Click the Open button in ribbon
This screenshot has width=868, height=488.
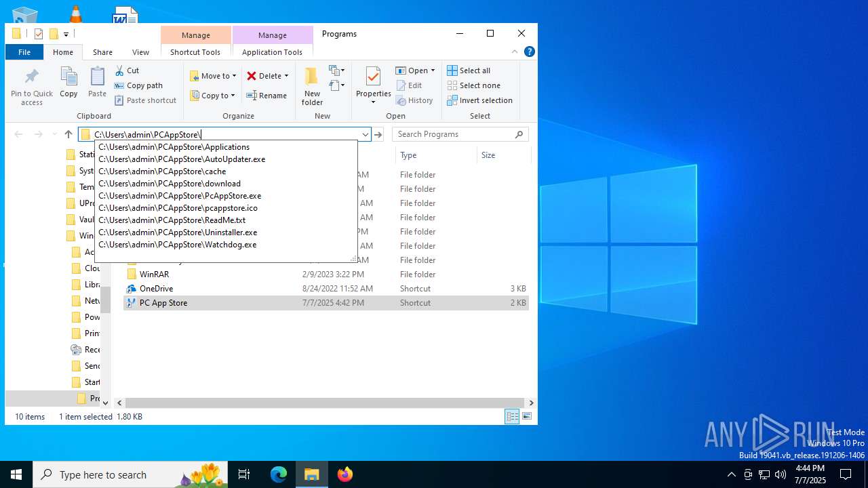[x=415, y=70]
